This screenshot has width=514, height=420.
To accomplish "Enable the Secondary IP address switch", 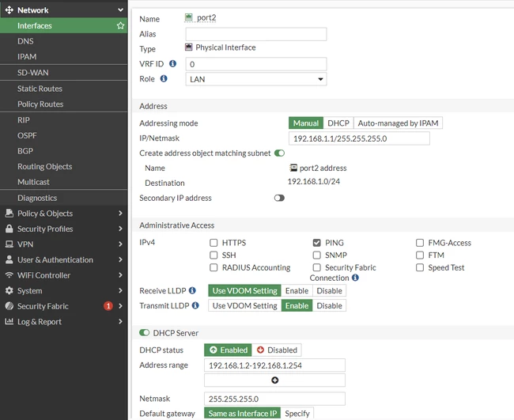I will click(x=280, y=198).
